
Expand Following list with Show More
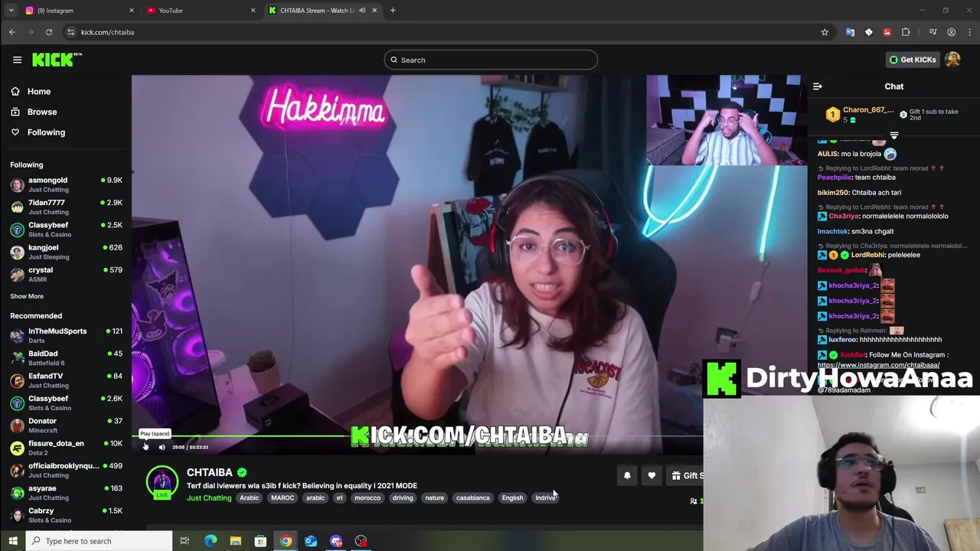(27, 296)
